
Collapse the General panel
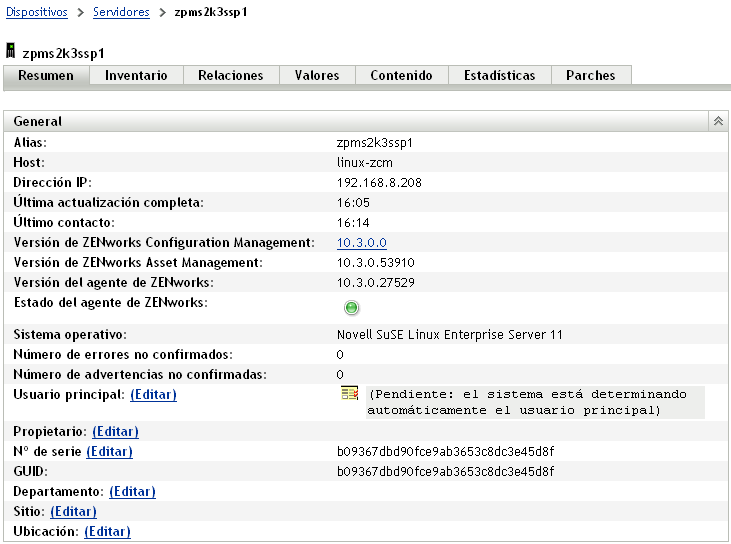click(717, 121)
